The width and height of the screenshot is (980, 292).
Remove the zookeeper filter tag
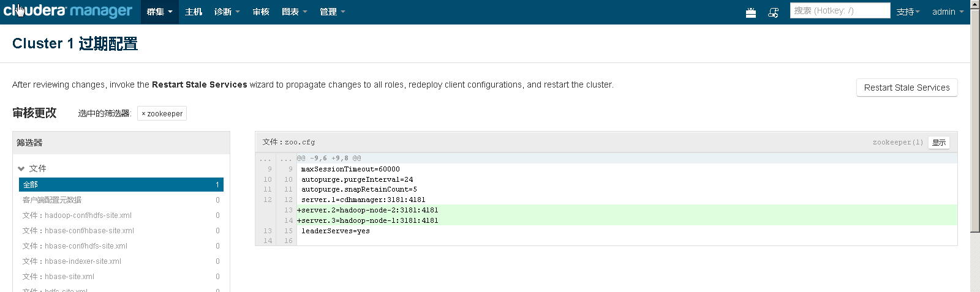pyautogui.click(x=143, y=114)
